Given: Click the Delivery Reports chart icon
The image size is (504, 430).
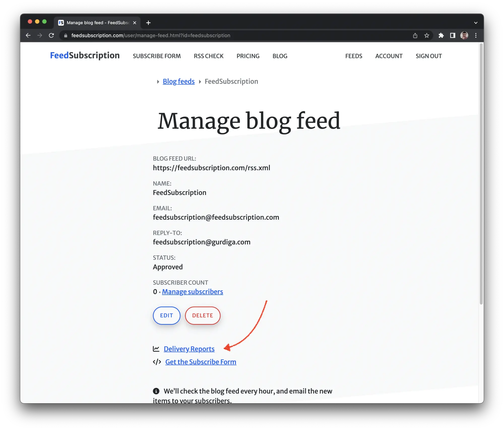Looking at the screenshot, I should [156, 349].
